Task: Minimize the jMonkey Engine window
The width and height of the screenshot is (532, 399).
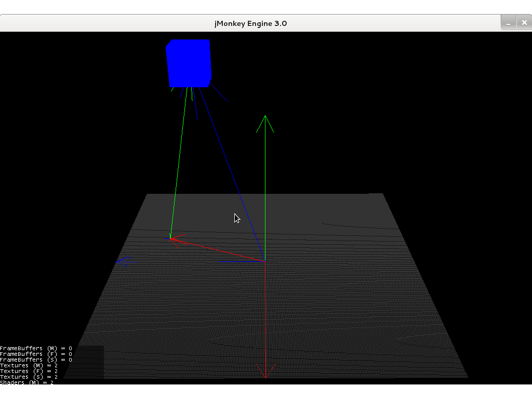Action: tap(509, 23)
